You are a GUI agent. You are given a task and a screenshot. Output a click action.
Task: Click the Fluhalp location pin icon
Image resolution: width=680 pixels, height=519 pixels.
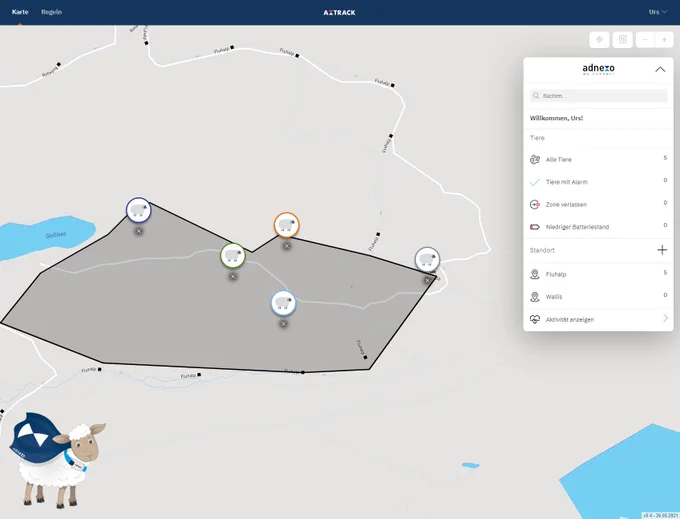coord(535,274)
